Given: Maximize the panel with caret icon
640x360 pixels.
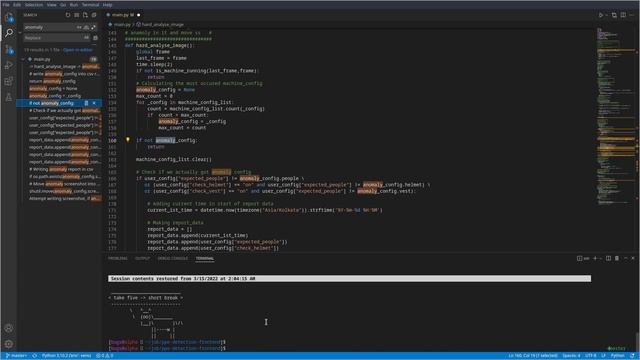Looking at the screenshot, I should click(x=626, y=258).
